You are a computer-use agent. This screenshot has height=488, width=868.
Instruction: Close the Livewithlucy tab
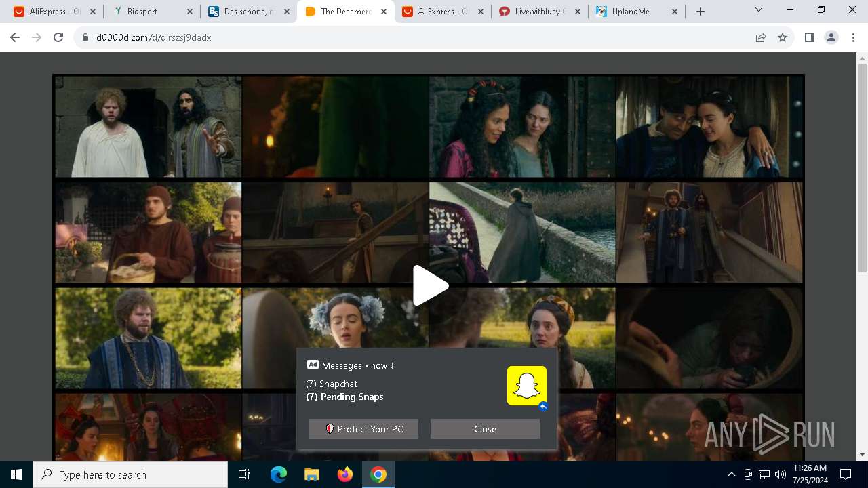pyautogui.click(x=578, y=12)
